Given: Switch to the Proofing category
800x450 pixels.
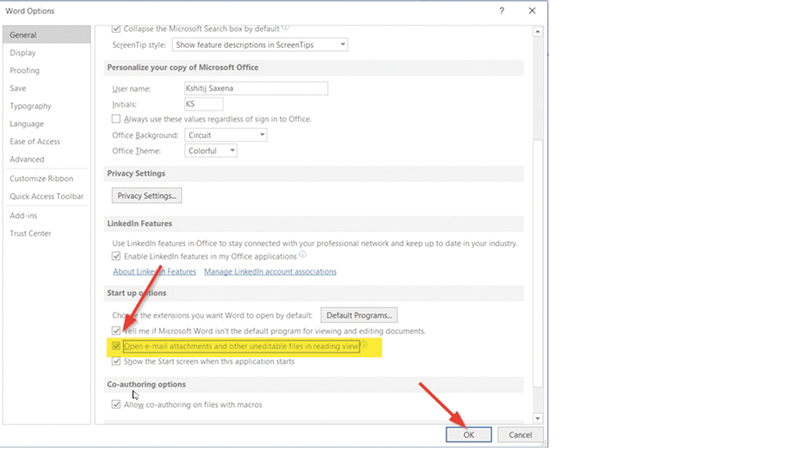Looking at the screenshot, I should (25, 71).
